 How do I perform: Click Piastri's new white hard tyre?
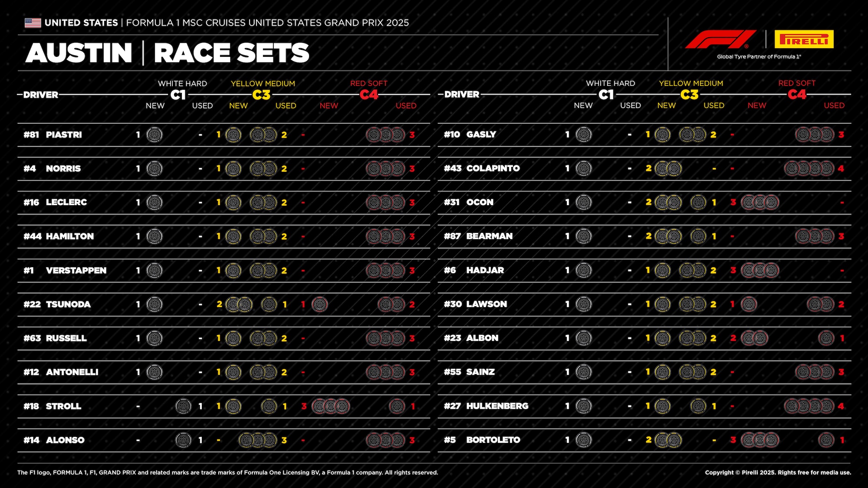(155, 135)
